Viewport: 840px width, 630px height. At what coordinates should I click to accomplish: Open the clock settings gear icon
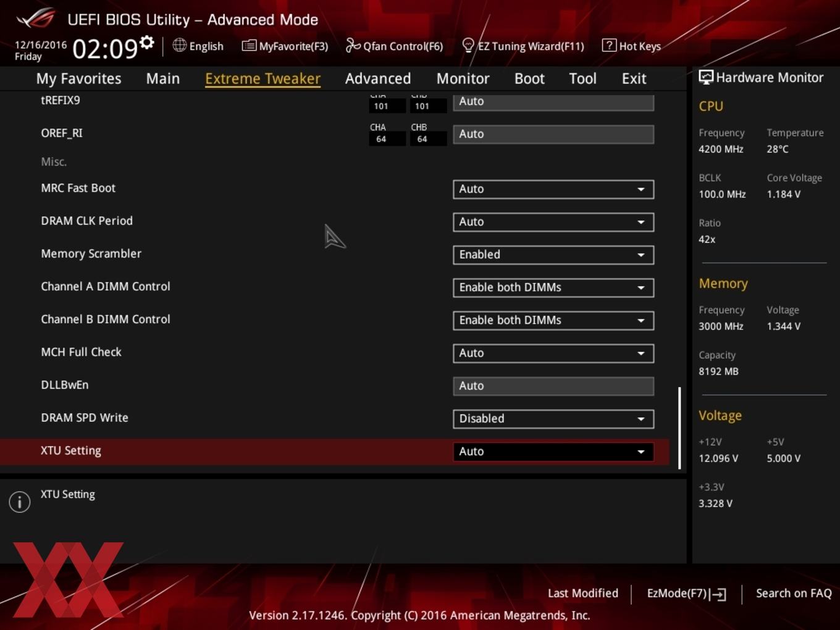(x=147, y=43)
